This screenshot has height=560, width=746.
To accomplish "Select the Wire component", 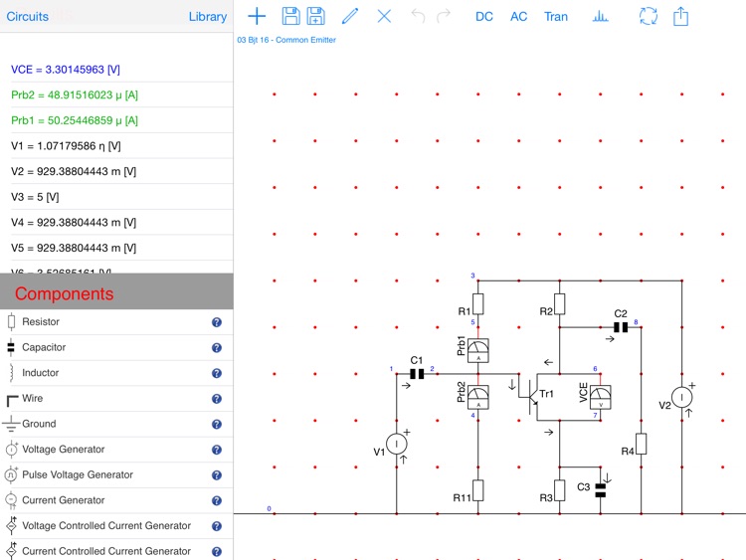I will (116, 399).
